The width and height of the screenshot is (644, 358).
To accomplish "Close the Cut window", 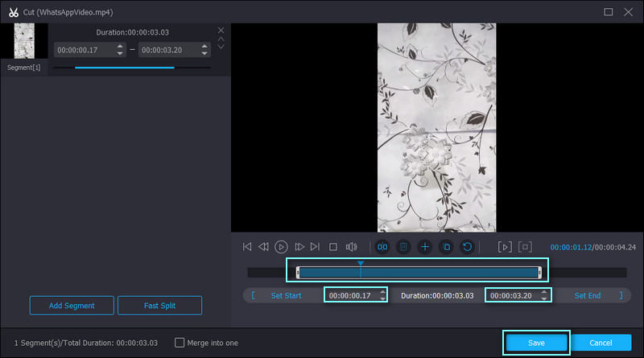I will (x=628, y=12).
